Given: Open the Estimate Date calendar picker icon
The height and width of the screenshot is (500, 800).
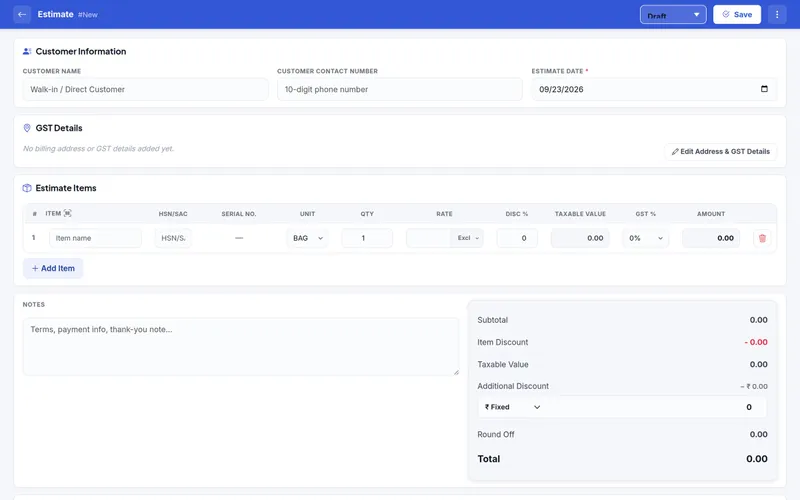Looking at the screenshot, I should [764, 89].
